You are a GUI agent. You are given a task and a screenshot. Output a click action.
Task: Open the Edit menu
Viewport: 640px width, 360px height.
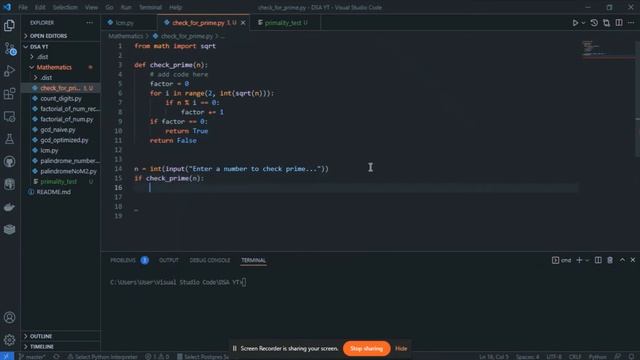coord(40,7)
